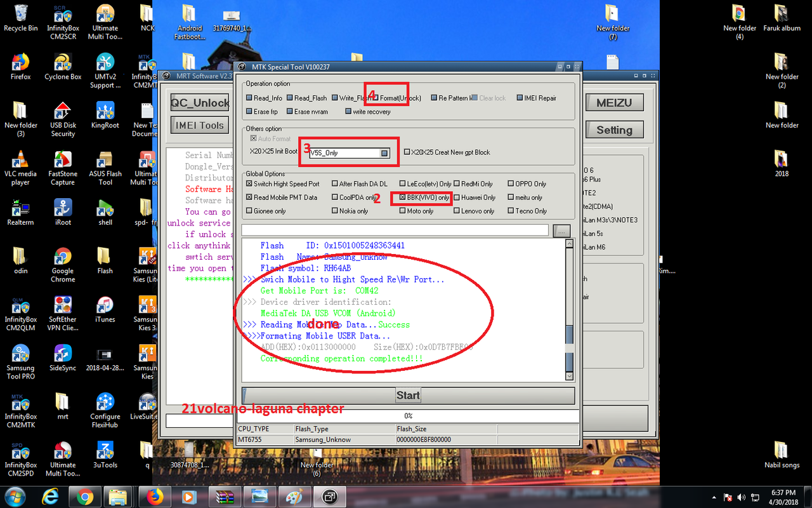
Task: Click the Start button
Action: (408, 395)
